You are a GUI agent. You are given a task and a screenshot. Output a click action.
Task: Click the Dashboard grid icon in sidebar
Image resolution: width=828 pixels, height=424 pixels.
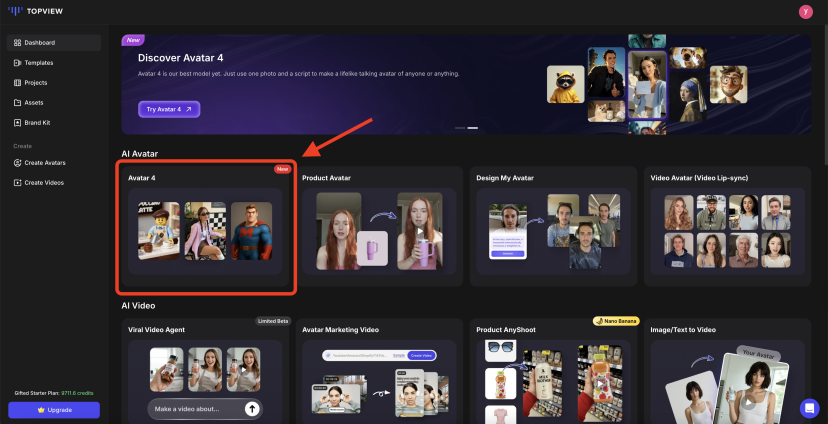coord(17,43)
